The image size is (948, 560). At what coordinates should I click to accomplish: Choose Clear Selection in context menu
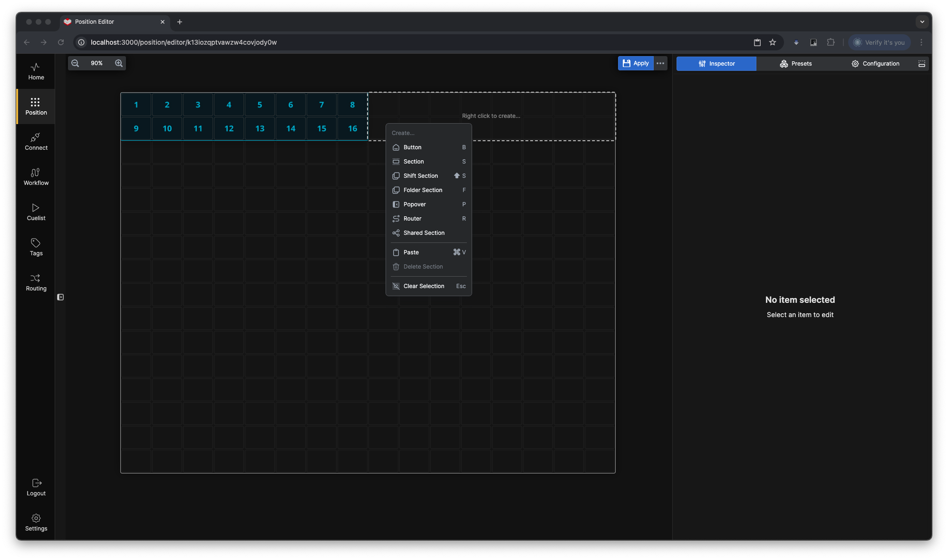[x=428, y=286]
